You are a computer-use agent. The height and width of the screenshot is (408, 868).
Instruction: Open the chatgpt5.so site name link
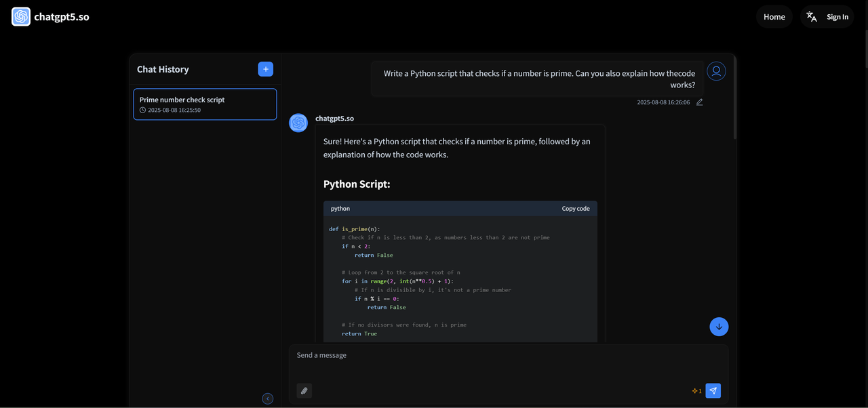(62, 16)
